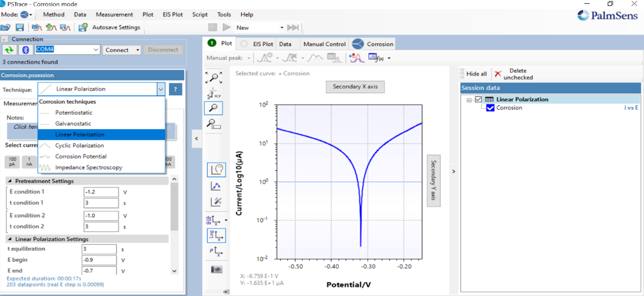The height and width of the screenshot is (296, 644).
Task: Click the Bluetooth connection icon
Action: 25,50
